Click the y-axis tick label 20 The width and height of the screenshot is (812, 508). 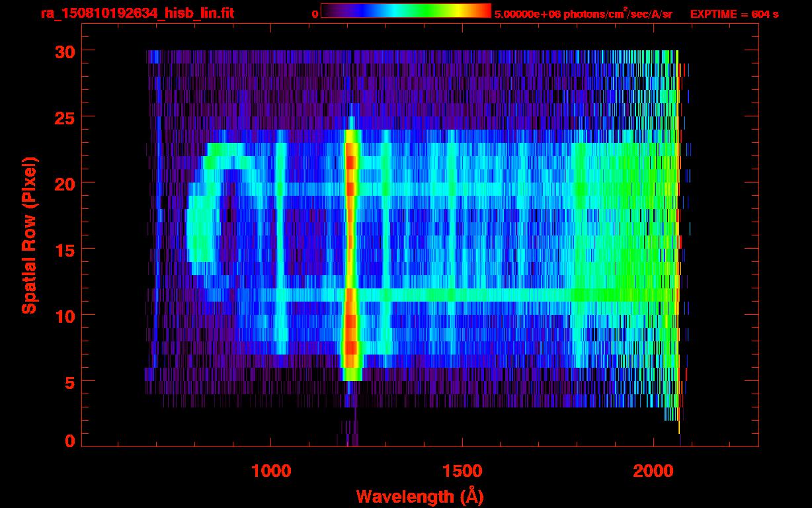[x=64, y=183]
